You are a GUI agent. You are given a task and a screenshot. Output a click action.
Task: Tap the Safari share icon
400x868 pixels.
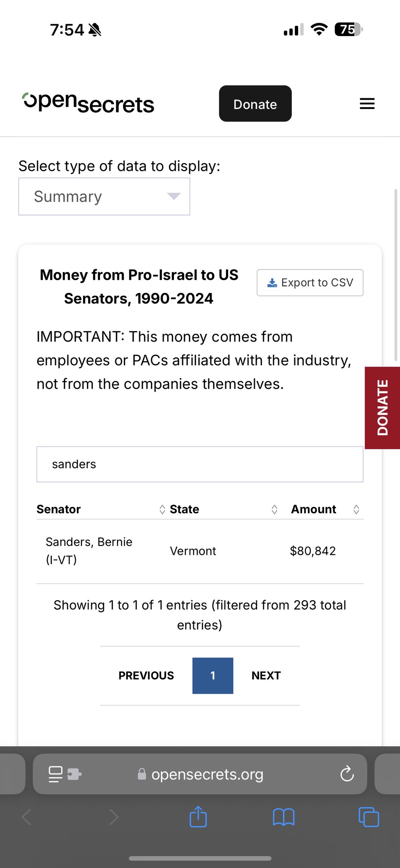[x=198, y=817]
